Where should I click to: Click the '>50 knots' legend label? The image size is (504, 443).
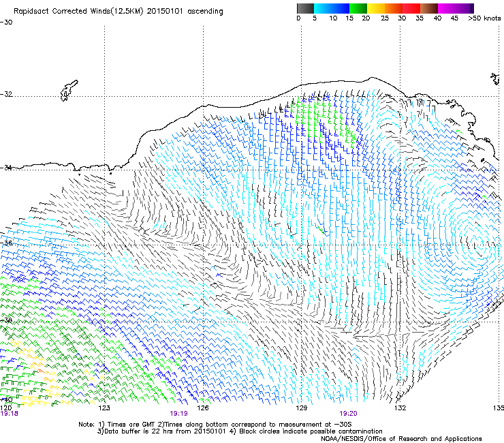click(484, 18)
